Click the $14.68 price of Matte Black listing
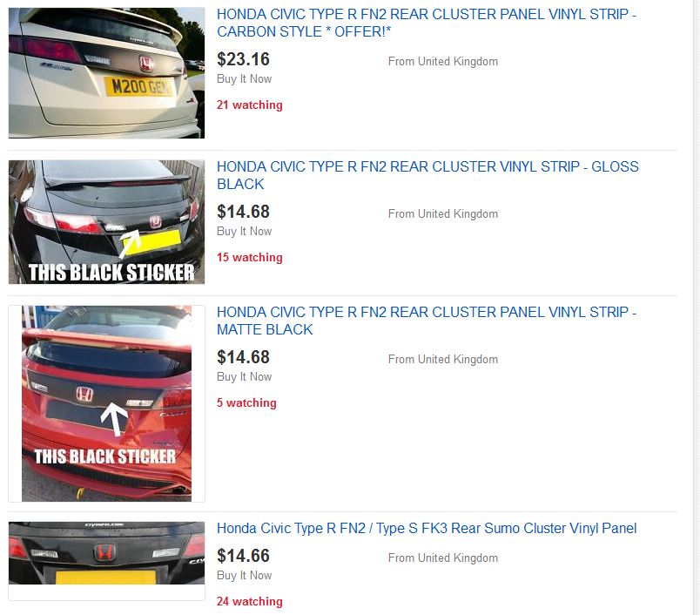The height and width of the screenshot is (615, 700). tap(243, 357)
